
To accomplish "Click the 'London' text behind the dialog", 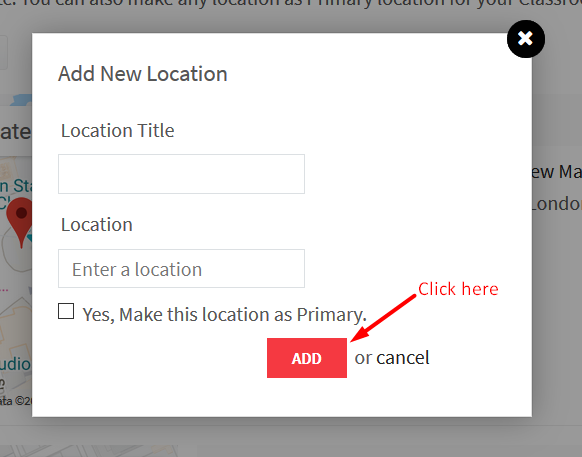I will [x=557, y=204].
